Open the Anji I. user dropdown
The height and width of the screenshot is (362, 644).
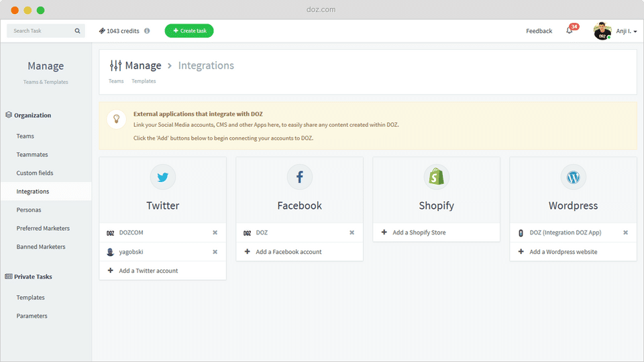[x=627, y=31]
